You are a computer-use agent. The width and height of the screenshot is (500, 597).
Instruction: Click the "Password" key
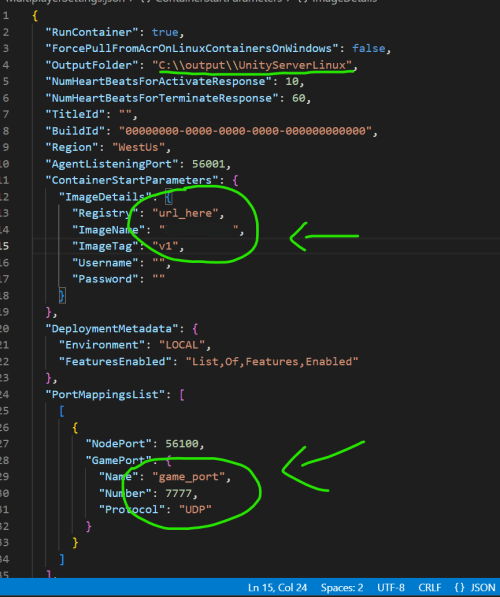coord(105,279)
